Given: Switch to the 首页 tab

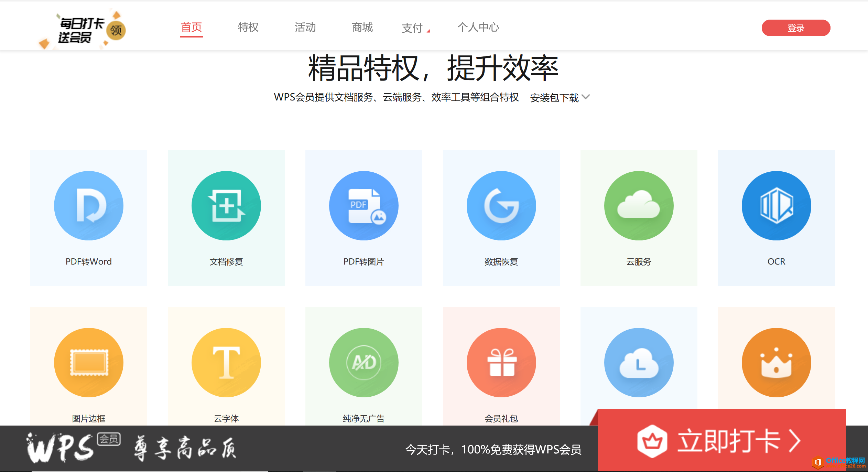Looking at the screenshot, I should [x=191, y=27].
